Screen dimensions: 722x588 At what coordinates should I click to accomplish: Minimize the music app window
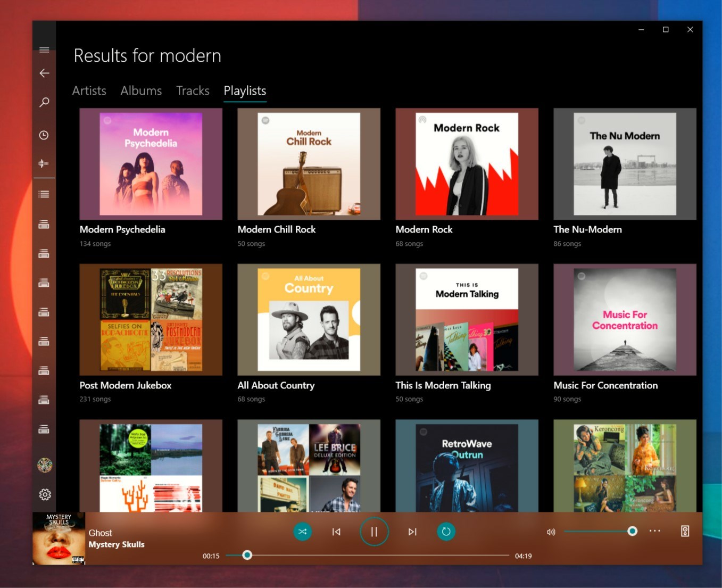[x=641, y=30]
